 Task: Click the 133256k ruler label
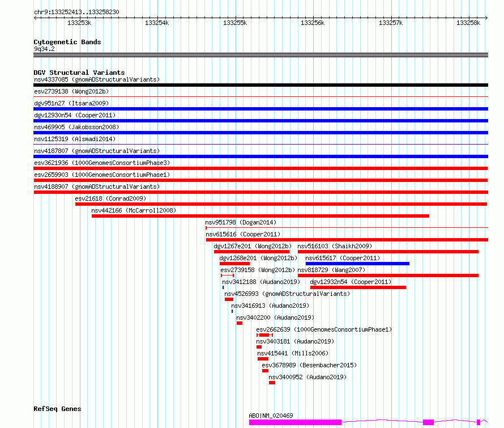(313, 23)
